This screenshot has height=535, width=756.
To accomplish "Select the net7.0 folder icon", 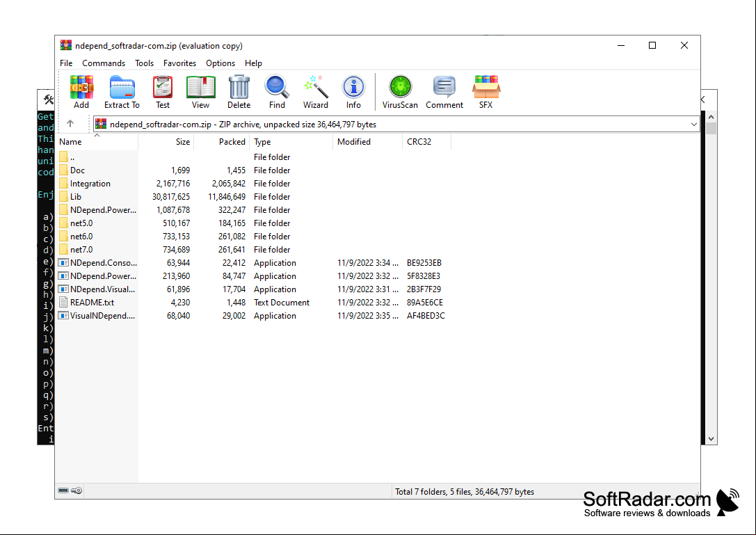I will pos(63,249).
